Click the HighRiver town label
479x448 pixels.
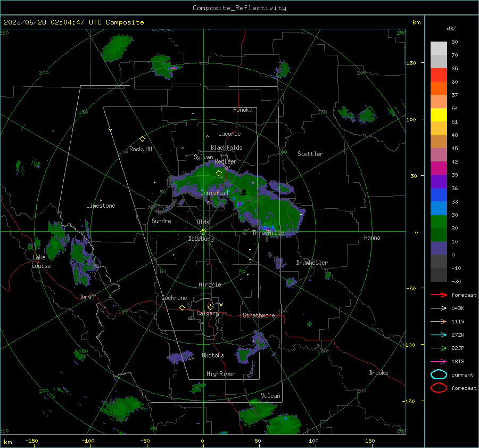[x=221, y=374]
